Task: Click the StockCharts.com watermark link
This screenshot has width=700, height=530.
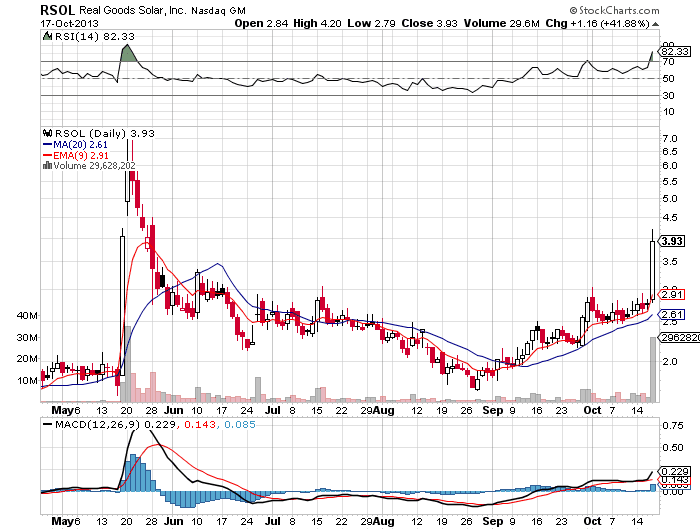Action: pos(614,10)
